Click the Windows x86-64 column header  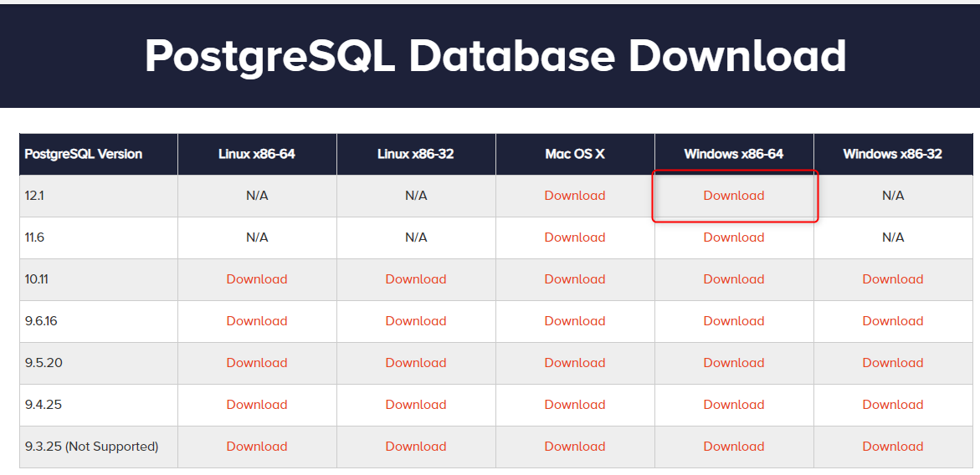coord(733,154)
